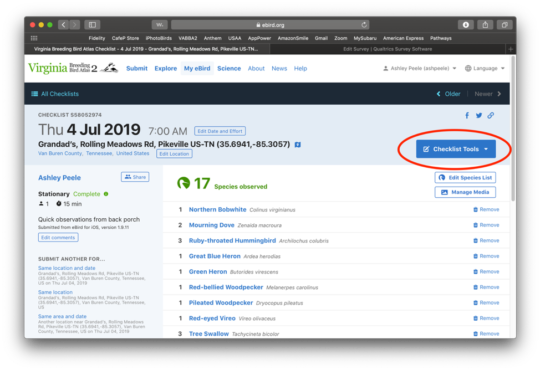Image resolution: width=540 pixels, height=370 pixels.
Task: Open the Tree Swallow species link
Action: (x=209, y=333)
